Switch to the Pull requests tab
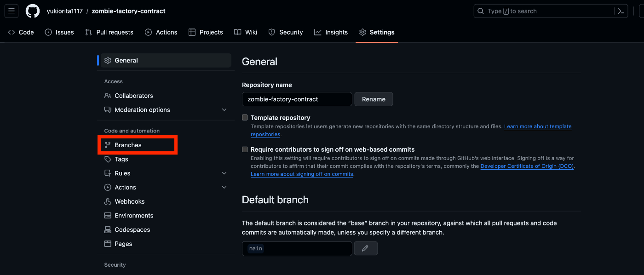Image resolution: width=644 pixels, height=275 pixels. pos(109,32)
